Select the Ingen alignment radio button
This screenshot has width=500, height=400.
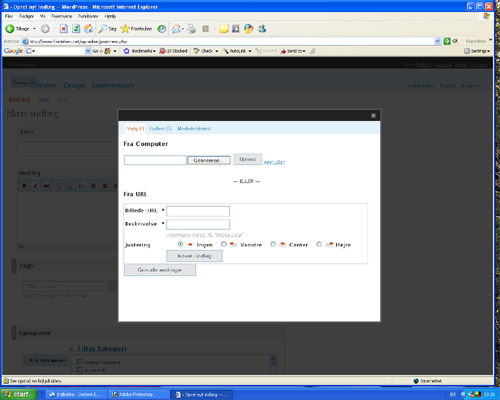point(180,244)
